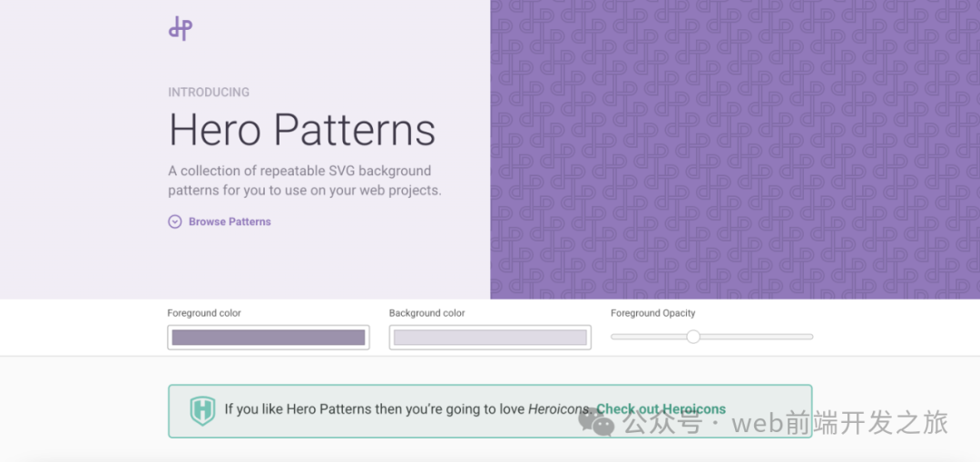Screen dimensions: 980x462
Task: Click the green Heroicons shield icon
Action: pyautogui.click(x=202, y=410)
